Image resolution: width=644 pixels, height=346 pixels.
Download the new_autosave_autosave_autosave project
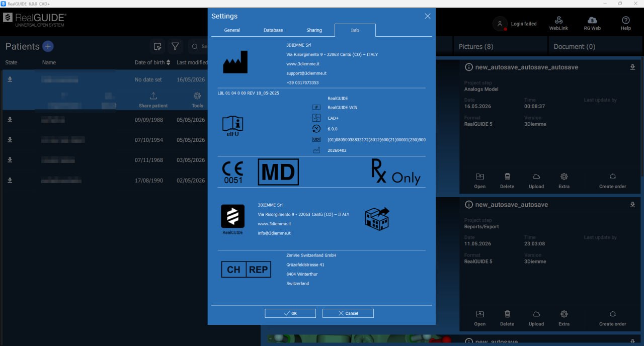click(x=632, y=67)
